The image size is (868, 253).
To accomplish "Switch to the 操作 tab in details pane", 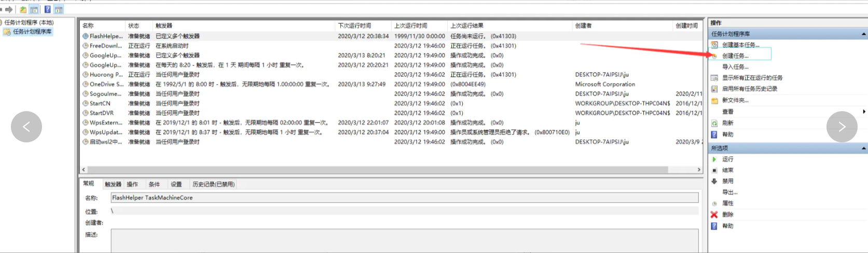I will (132, 184).
